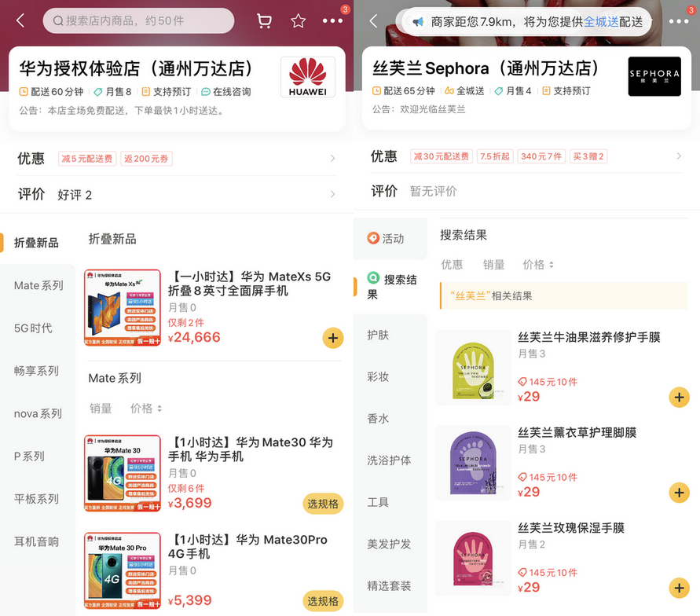Open the shopping cart in Huawei store
The image size is (700, 616).
tap(264, 20)
